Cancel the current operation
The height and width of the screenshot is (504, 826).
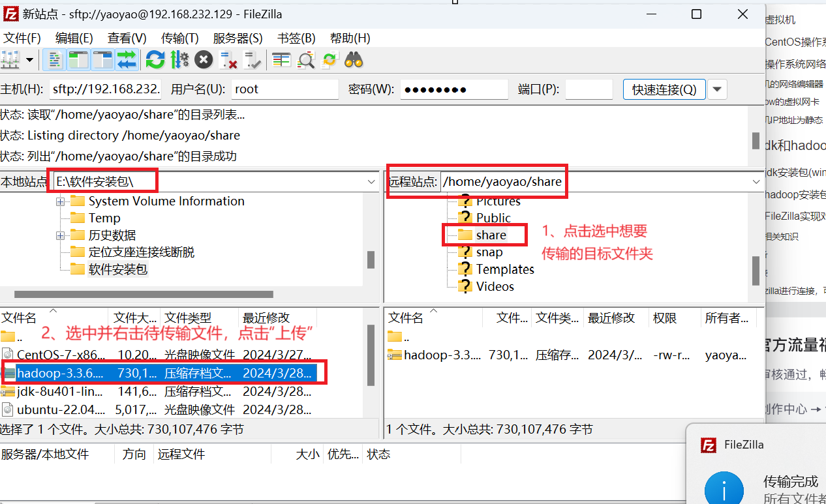(203, 59)
